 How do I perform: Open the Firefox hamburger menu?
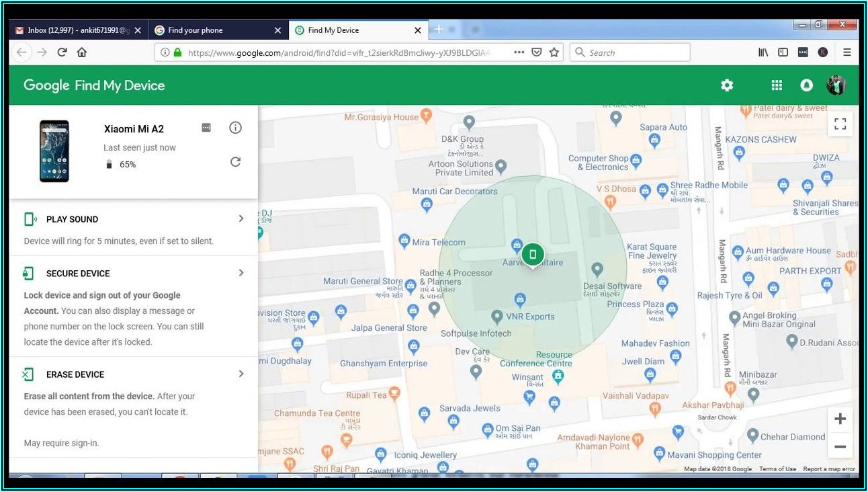click(847, 52)
